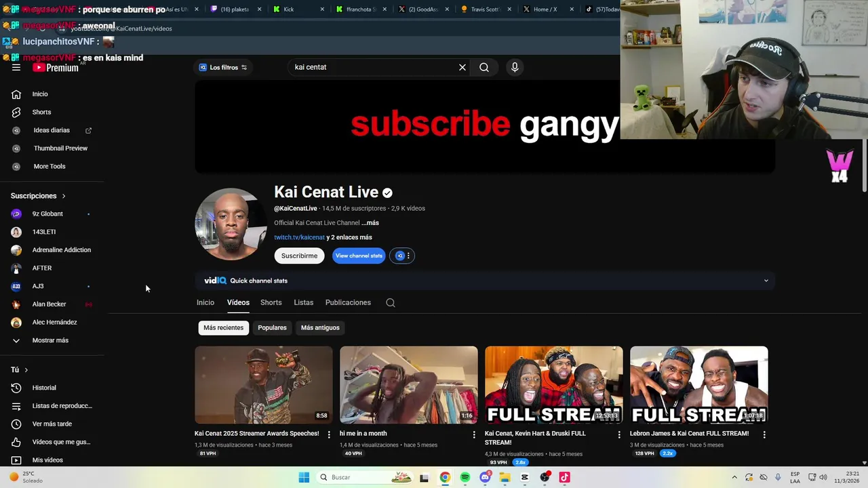The height and width of the screenshot is (488, 868).
Task: Open 'Ver más tarde' list
Action: pyautogui.click(x=52, y=424)
